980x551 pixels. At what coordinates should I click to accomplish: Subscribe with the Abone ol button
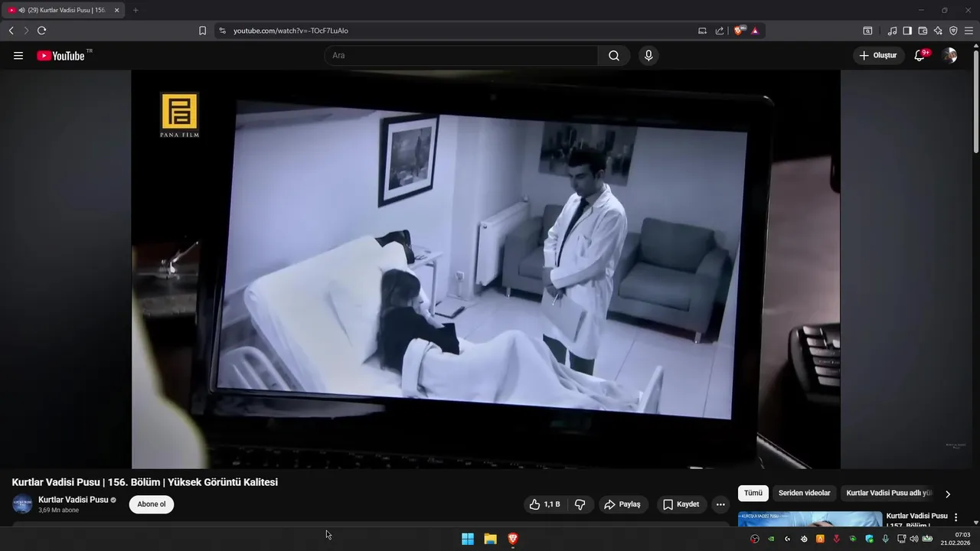click(x=152, y=504)
